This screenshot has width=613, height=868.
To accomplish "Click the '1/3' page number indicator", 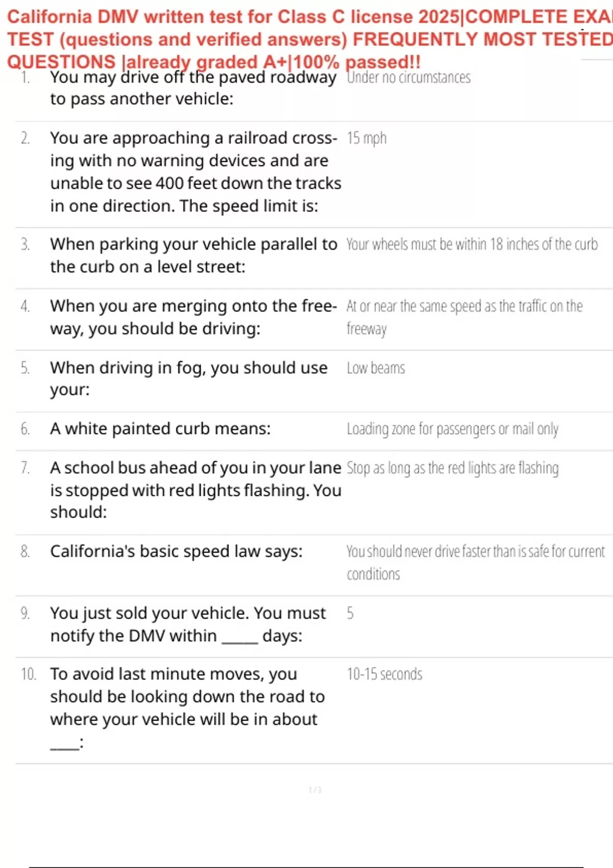I will pos(315,790).
